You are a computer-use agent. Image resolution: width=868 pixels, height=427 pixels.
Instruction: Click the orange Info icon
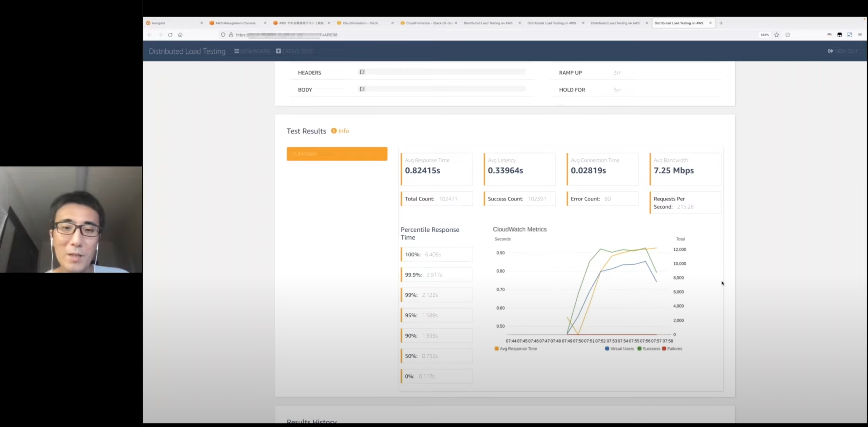(334, 131)
